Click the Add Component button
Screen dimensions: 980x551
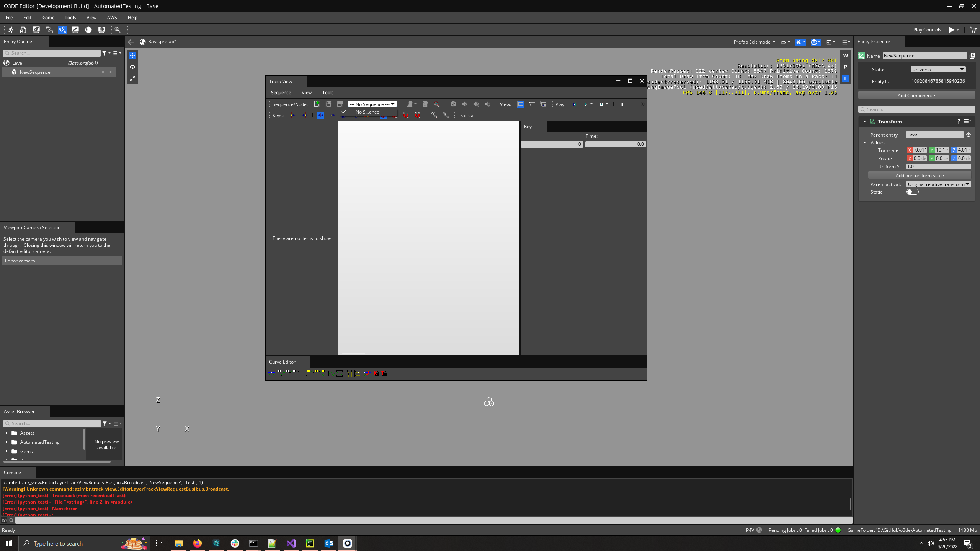pyautogui.click(x=916, y=95)
